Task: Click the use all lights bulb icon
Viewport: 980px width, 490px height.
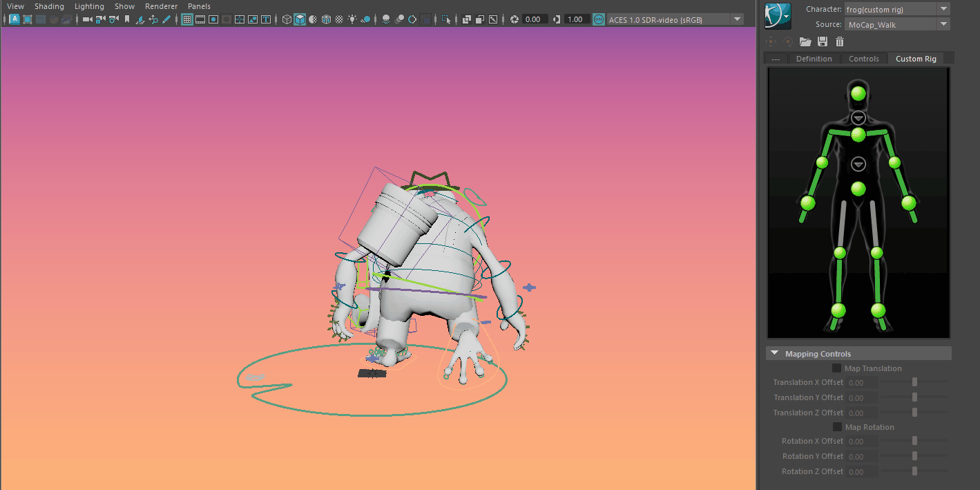Action: (353, 19)
